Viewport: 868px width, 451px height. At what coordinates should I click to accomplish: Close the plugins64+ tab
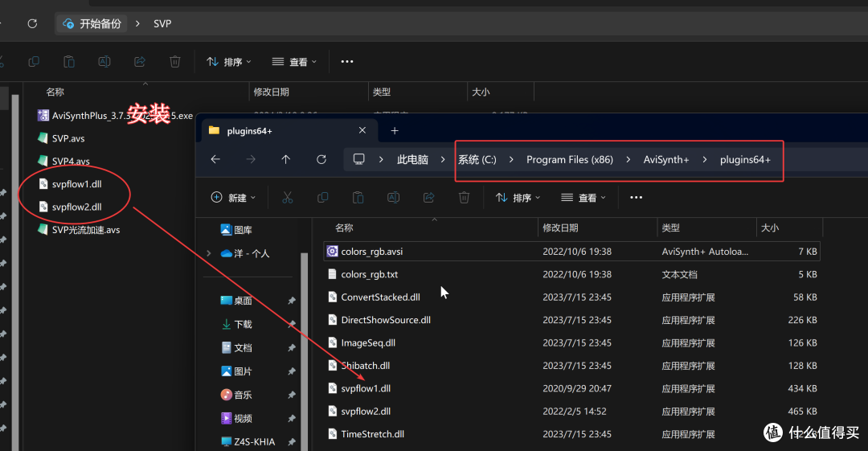tap(362, 130)
